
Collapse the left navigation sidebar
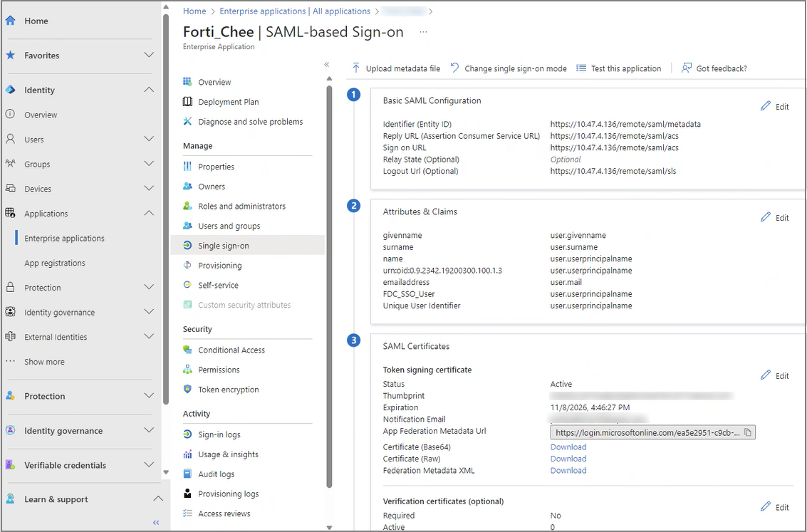click(x=156, y=523)
